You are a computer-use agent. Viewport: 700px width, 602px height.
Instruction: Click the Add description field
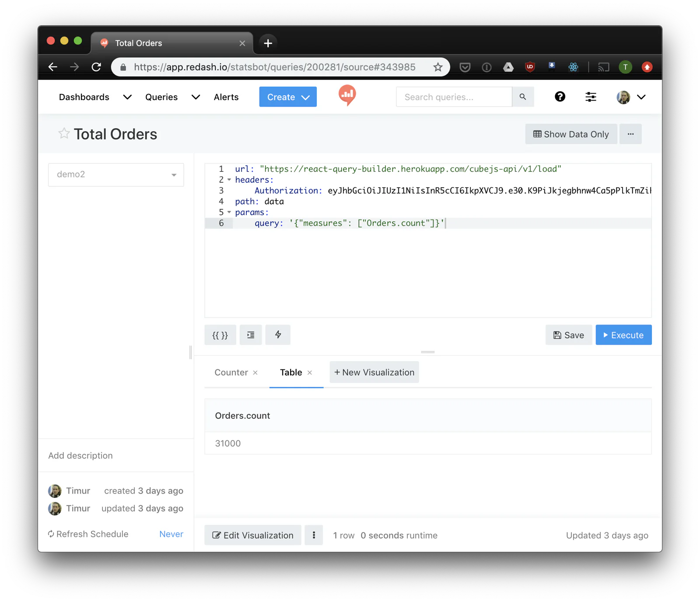(80, 456)
